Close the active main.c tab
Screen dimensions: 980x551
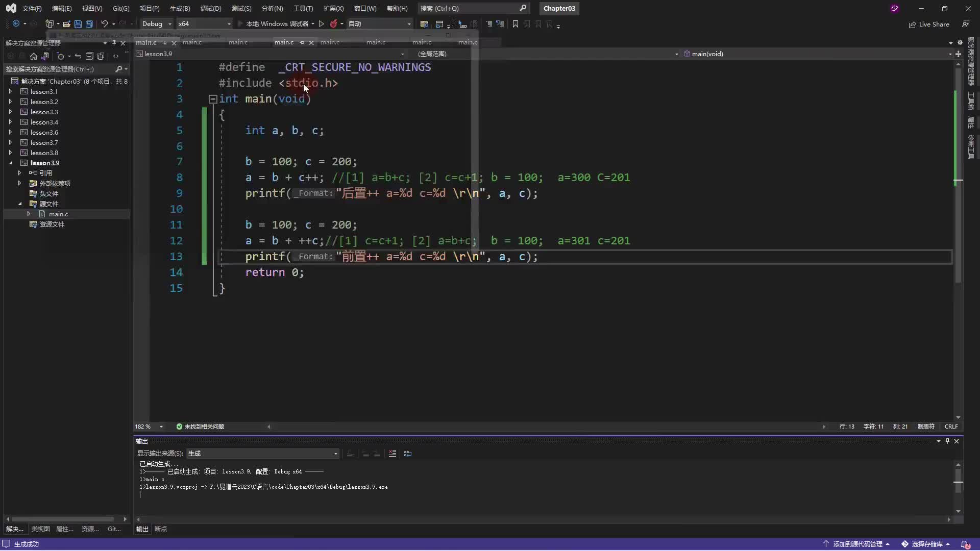point(311,43)
